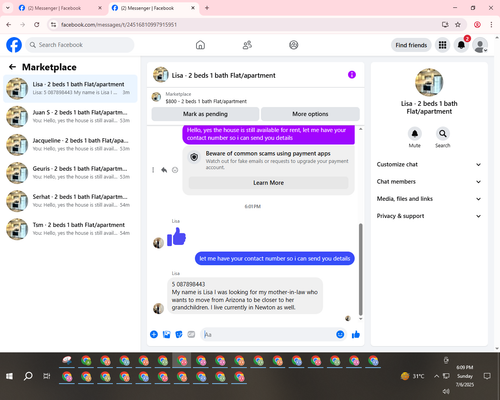Expand Chat members section
The height and width of the screenshot is (400, 500).
pos(429,182)
